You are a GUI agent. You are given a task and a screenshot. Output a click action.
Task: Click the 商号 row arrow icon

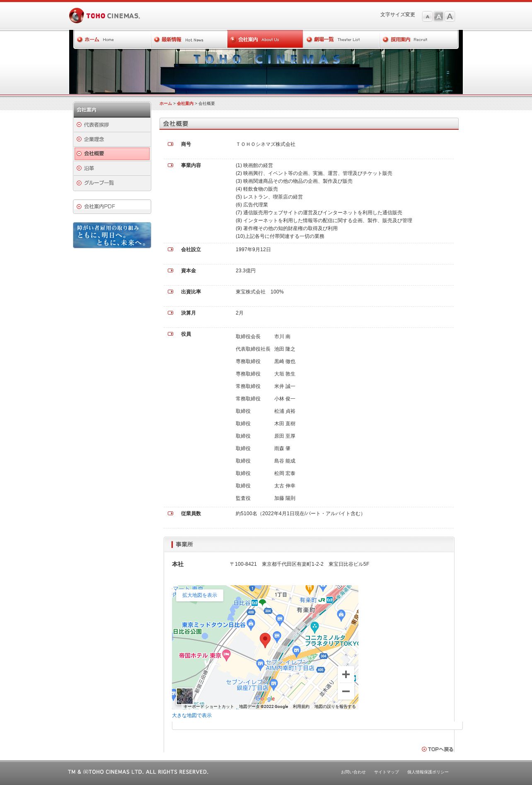click(170, 144)
